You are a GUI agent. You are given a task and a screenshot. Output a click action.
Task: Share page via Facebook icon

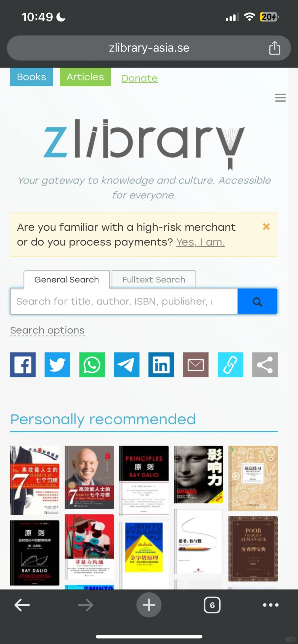[23, 365]
